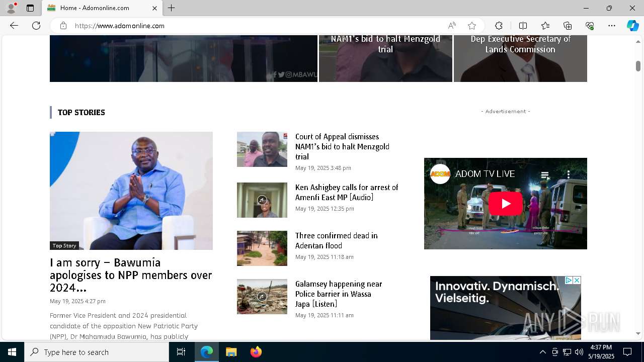Open Bawumia apologises headline
This screenshot has width=644, height=362.
[x=131, y=275]
